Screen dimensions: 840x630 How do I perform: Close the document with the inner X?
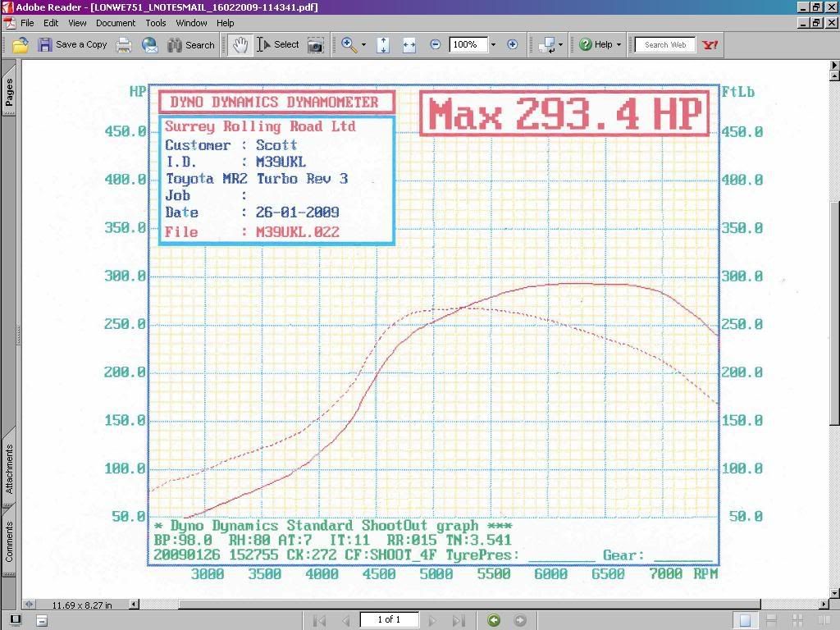pyautogui.click(x=832, y=23)
